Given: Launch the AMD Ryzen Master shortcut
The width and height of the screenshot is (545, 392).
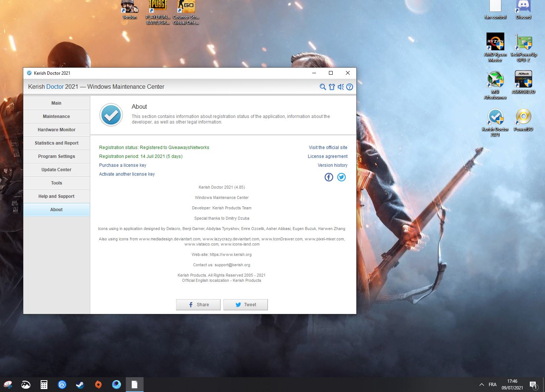Looking at the screenshot, I should pyautogui.click(x=495, y=47).
